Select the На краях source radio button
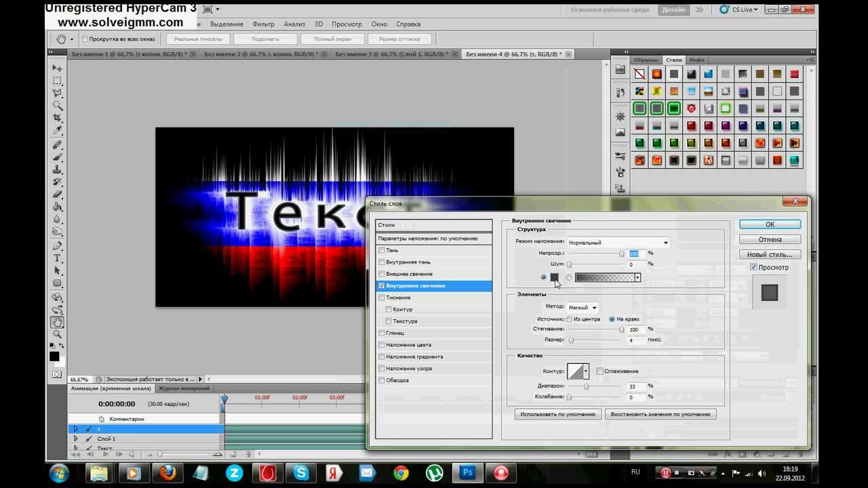The width and height of the screenshot is (868, 488). [612, 319]
